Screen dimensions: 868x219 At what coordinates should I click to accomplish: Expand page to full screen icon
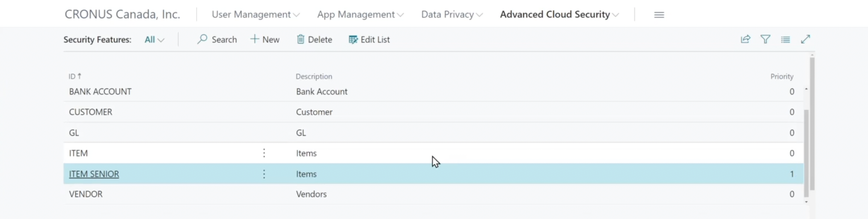[805, 39]
